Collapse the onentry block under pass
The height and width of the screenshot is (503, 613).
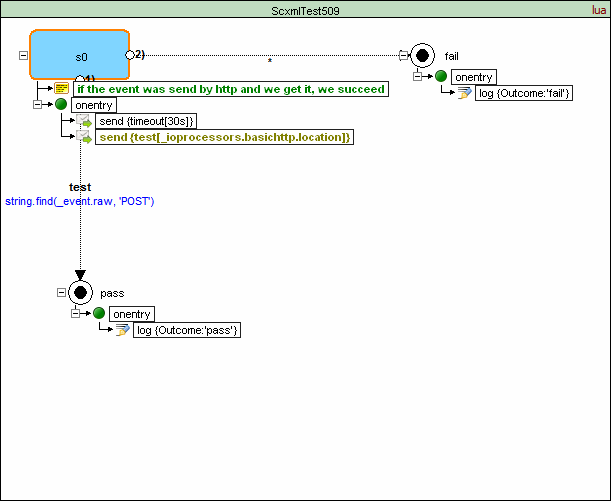point(76,314)
